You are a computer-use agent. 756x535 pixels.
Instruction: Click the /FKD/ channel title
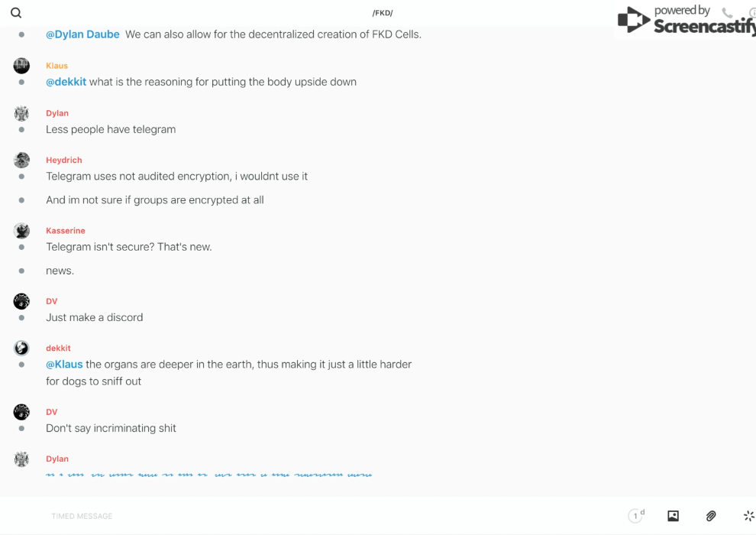383,13
